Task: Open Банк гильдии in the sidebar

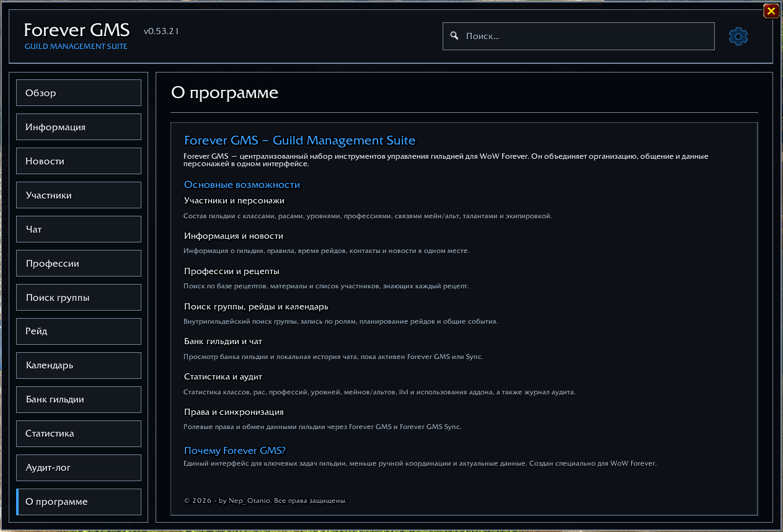Action: [79, 399]
